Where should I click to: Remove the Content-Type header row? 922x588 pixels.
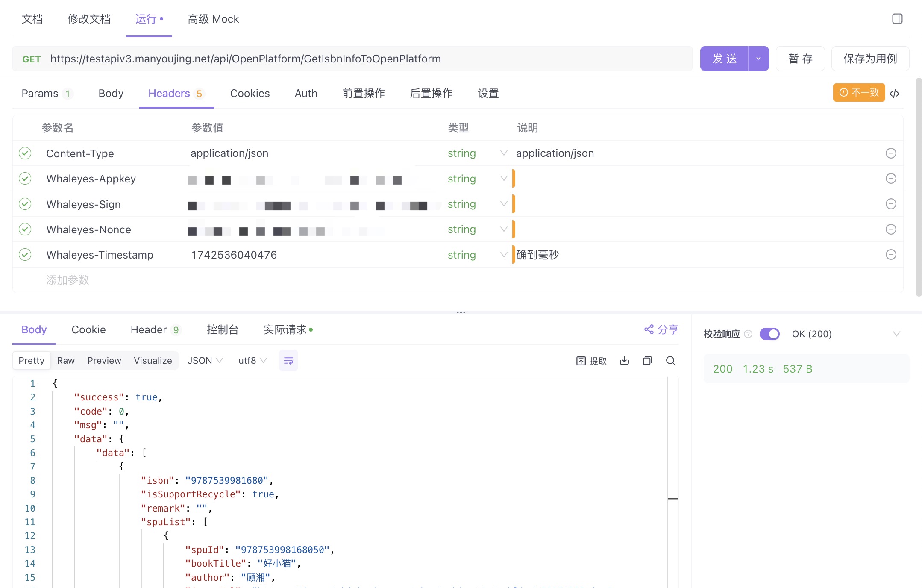coord(891,153)
